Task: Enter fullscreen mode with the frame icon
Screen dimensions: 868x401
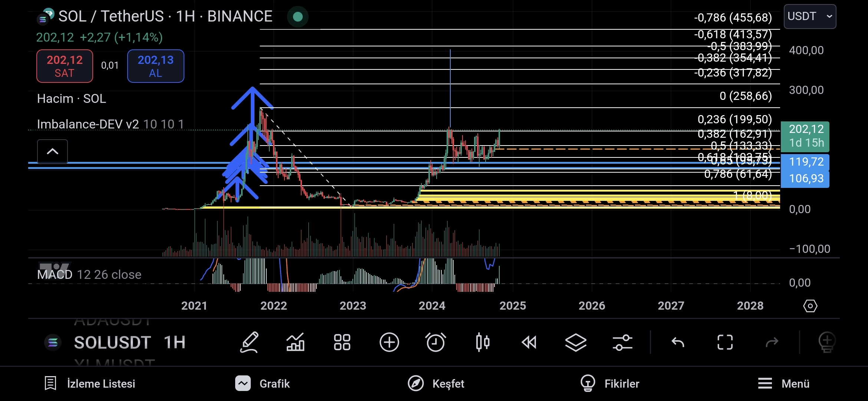Action: [725, 342]
